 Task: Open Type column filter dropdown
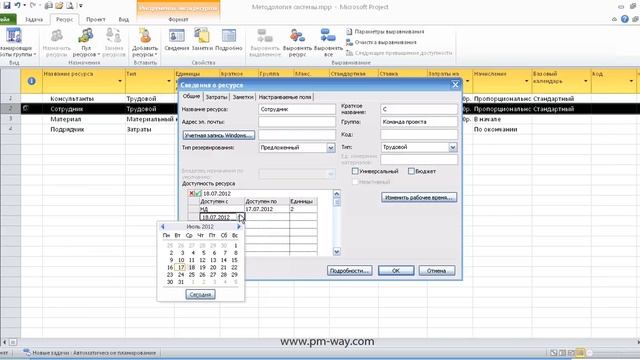click(x=169, y=81)
